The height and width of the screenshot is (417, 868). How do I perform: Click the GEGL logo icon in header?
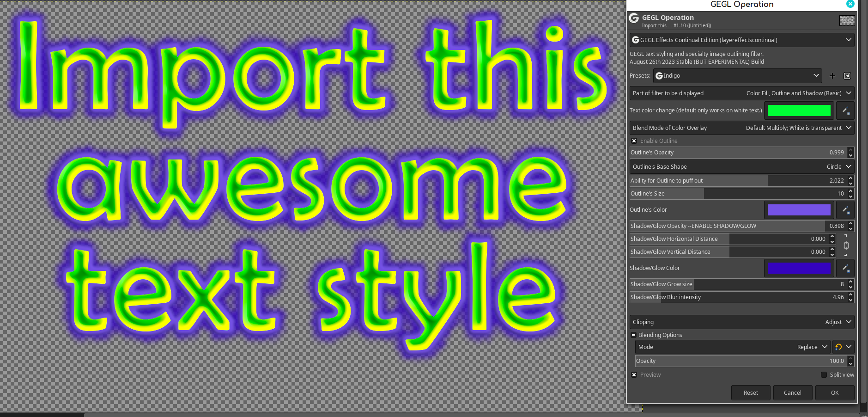(634, 18)
